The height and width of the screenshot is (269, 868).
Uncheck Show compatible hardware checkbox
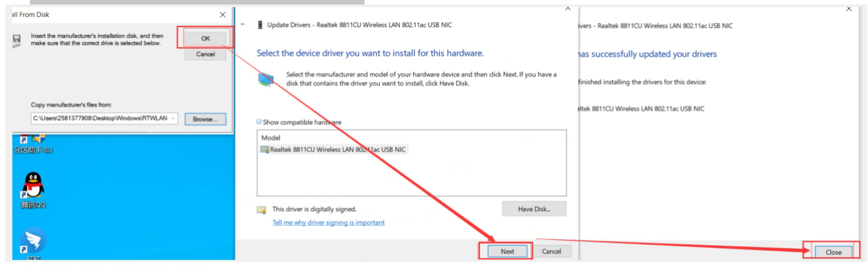coord(260,122)
